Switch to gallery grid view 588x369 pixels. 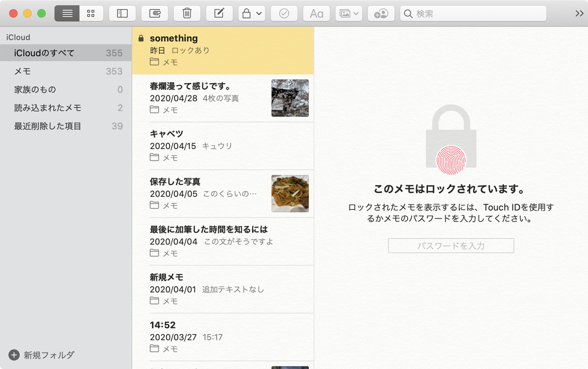[x=91, y=13]
